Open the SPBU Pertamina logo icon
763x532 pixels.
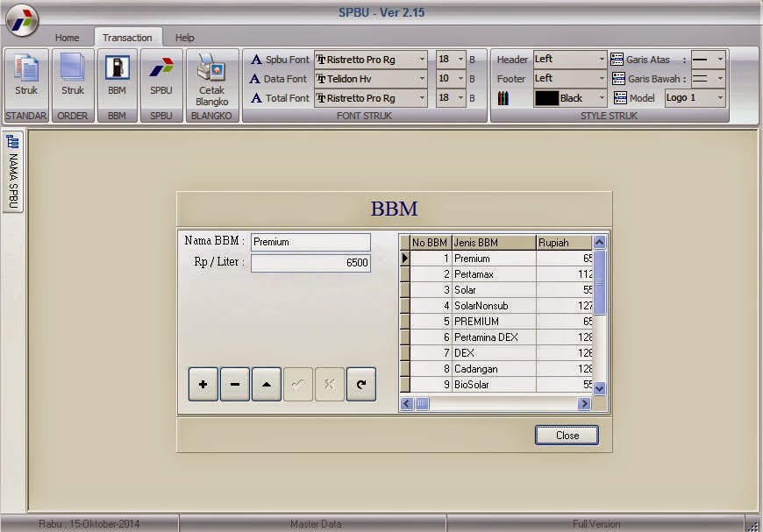tap(161, 67)
